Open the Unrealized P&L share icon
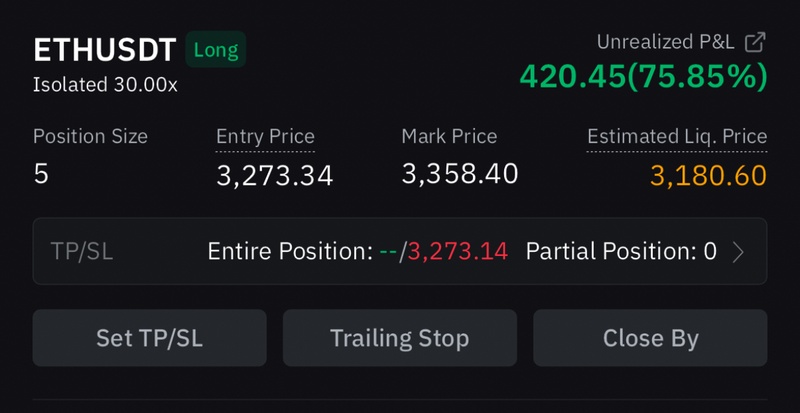 pyautogui.click(x=757, y=42)
